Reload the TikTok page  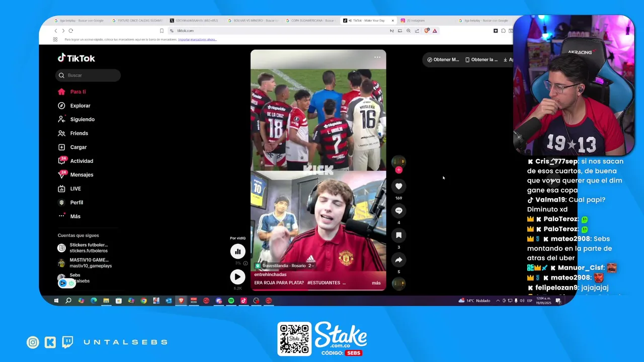[x=70, y=31]
